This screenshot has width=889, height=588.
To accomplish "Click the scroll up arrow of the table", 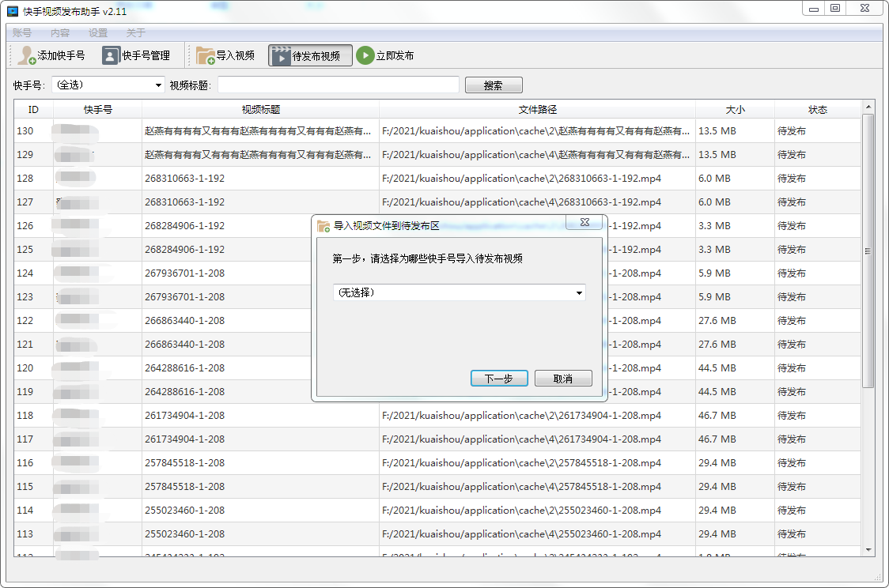I will (868, 107).
